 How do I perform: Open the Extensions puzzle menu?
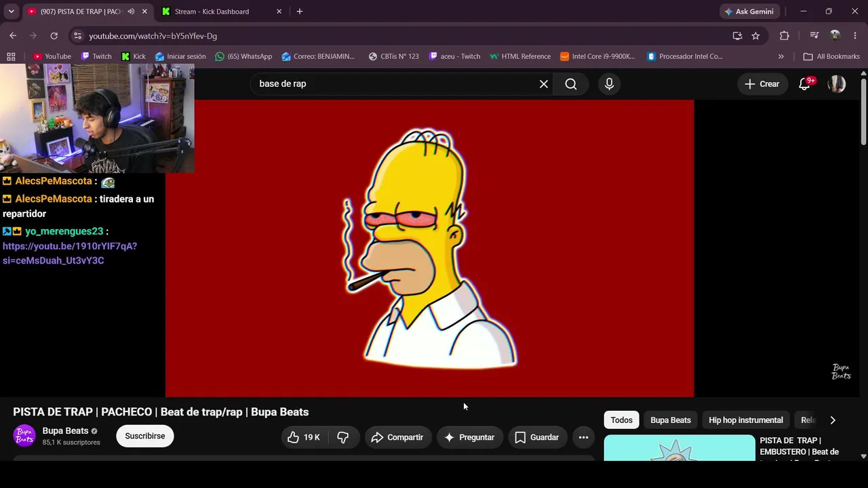(785, 36)
